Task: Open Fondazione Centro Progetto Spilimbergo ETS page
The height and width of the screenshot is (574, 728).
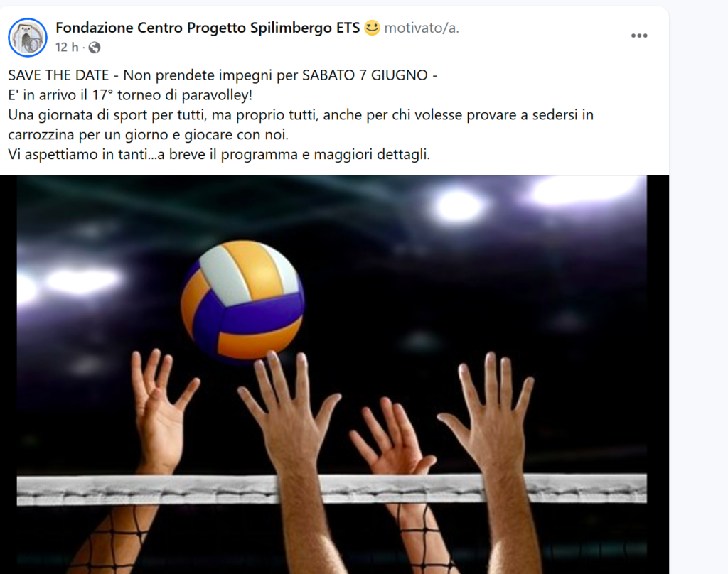Action: [x=208, y=28]
